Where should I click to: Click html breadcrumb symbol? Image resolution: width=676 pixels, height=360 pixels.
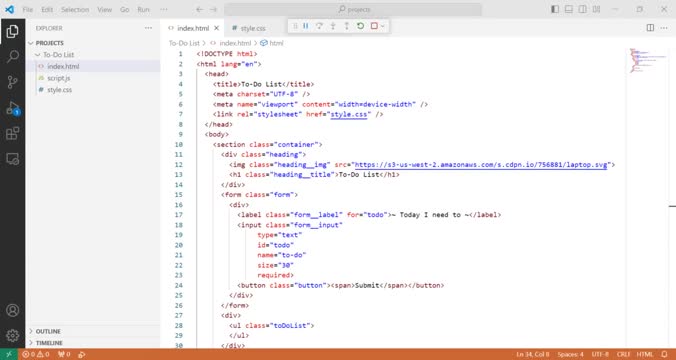272,43
